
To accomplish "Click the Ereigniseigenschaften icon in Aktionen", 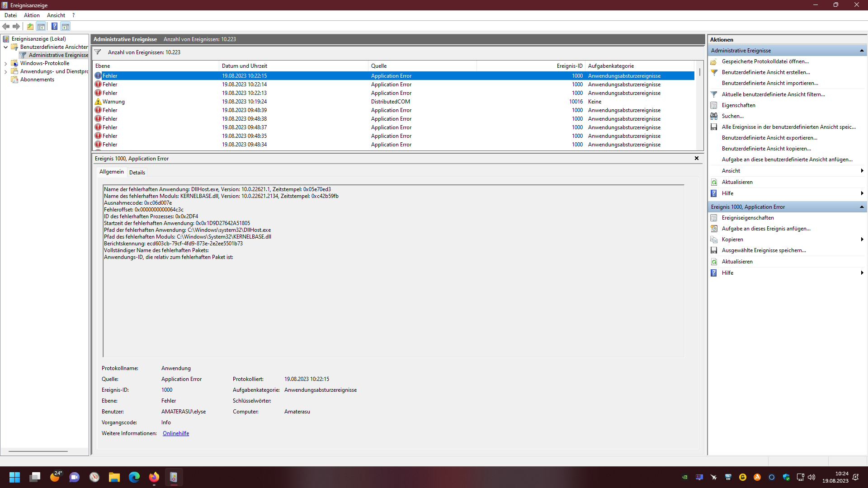I will pos(714,218).
